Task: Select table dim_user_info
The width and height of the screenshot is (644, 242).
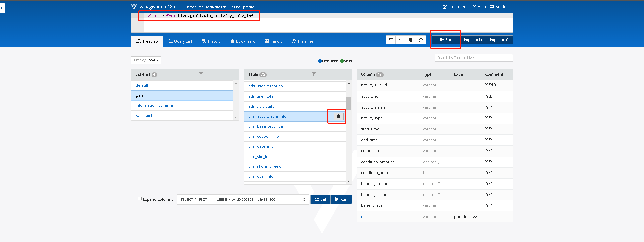Action: 295,176
